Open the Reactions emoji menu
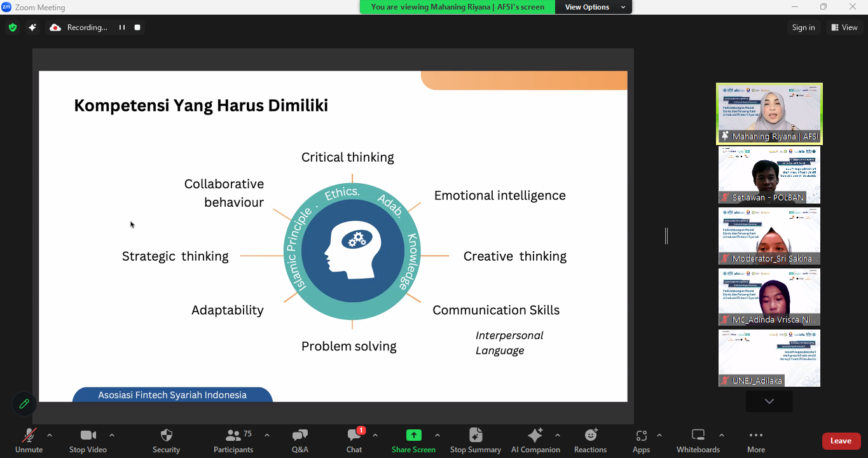Screen dimensions: 868x458 590,441
